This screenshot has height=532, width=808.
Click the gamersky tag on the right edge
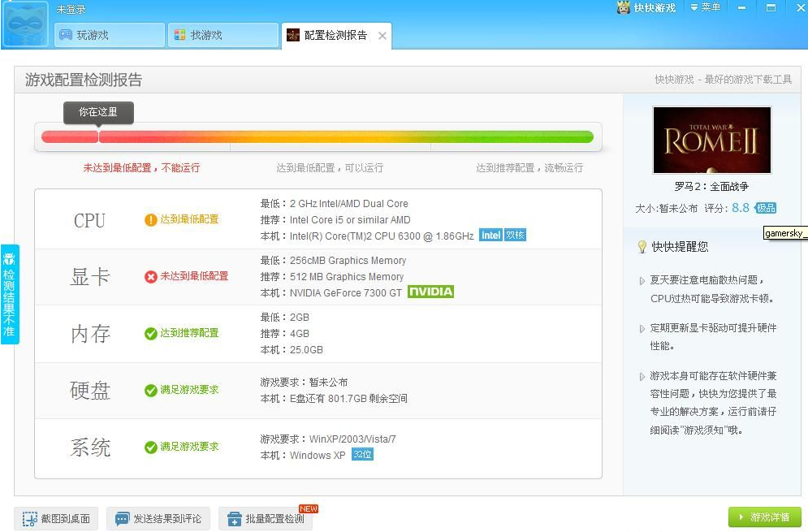pyautogui.click(x=784, y=233)
